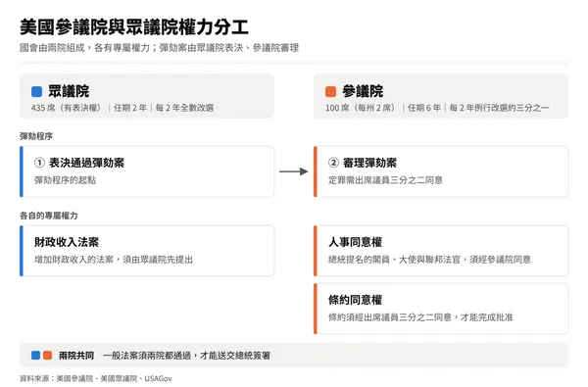Click the title 美國參議院與眾議院權力分工
Screen dimensions: 588x387
134,27
